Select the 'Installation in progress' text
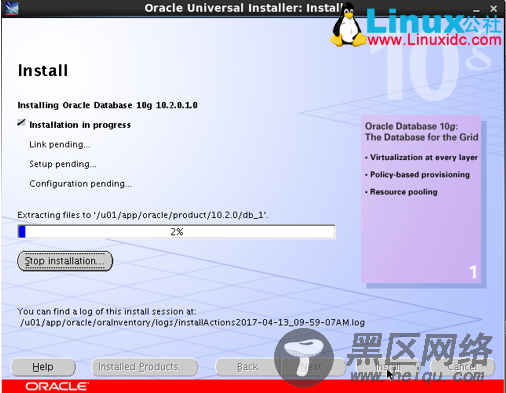This screenshot has width=506, height=393. pos(80,125)
